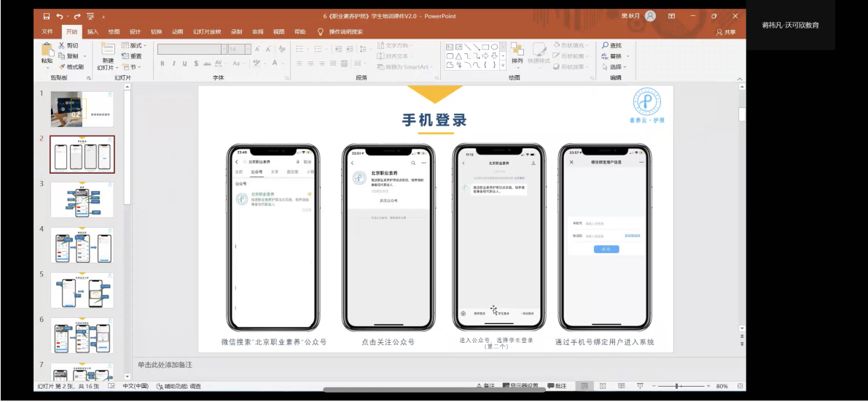Viewport: 868px width, 402px height.
Task: Click the Undo arrow icon
Action: point(60,16)
